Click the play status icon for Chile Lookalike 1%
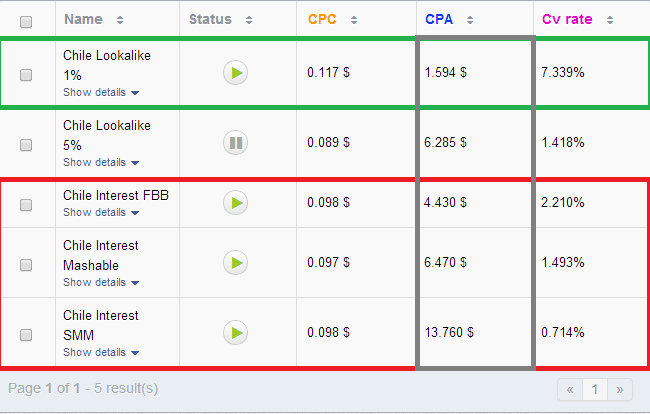This screenshot has height=414, width=650. 235,72
